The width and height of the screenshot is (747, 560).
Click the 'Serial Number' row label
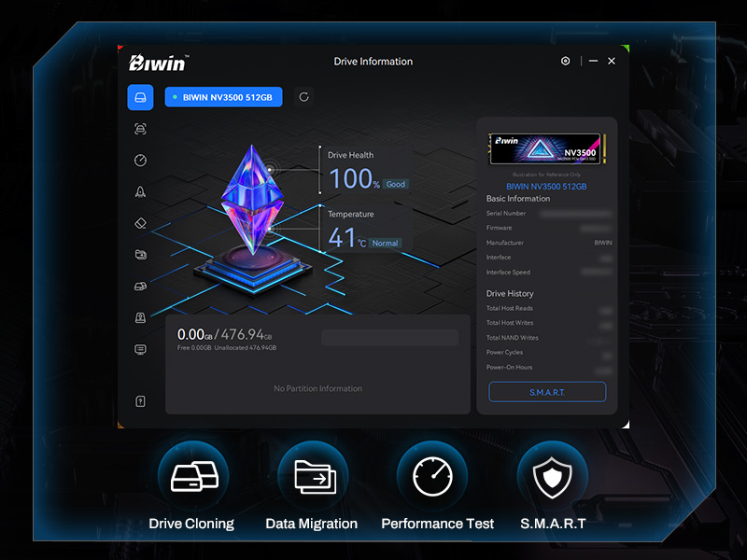[506, 214]
